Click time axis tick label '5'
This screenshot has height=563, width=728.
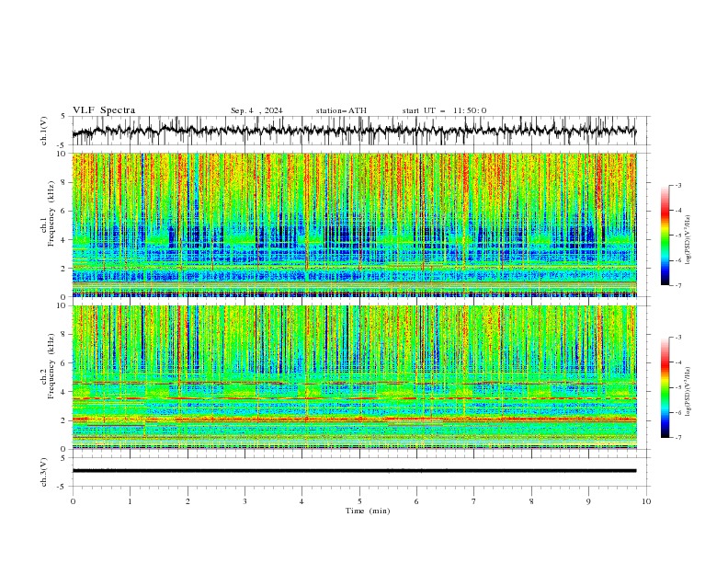[359, 501]
